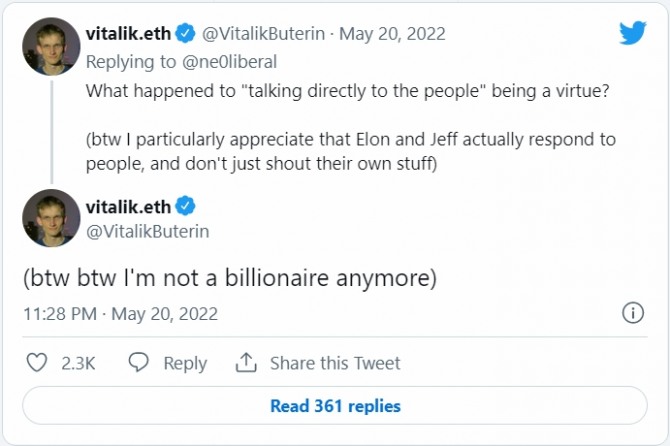This screenshot has height=446, width=670.
Task: Click the Share this Tweet label
Action: pos(335,363)
